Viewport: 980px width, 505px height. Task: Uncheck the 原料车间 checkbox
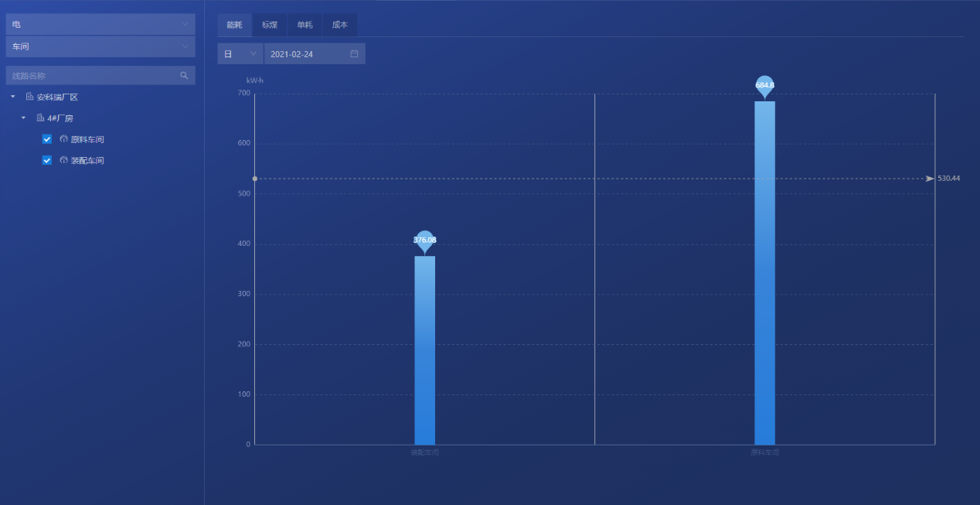coord(47,139)
